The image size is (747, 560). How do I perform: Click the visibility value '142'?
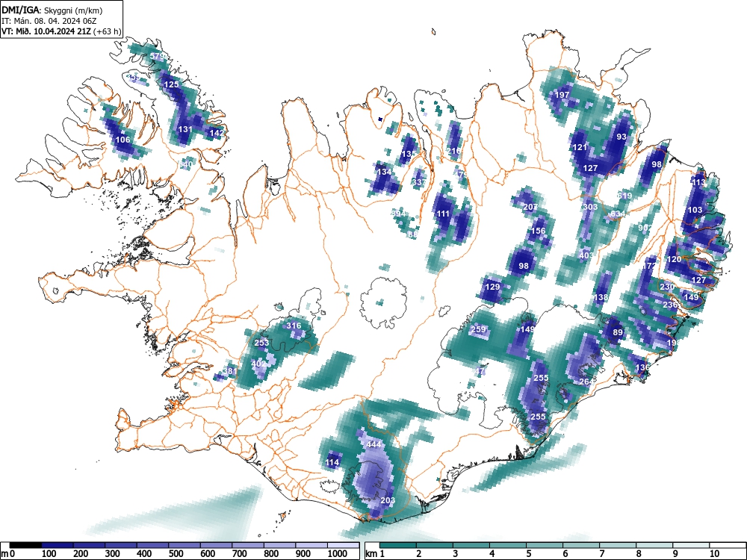tap(217, 133)
